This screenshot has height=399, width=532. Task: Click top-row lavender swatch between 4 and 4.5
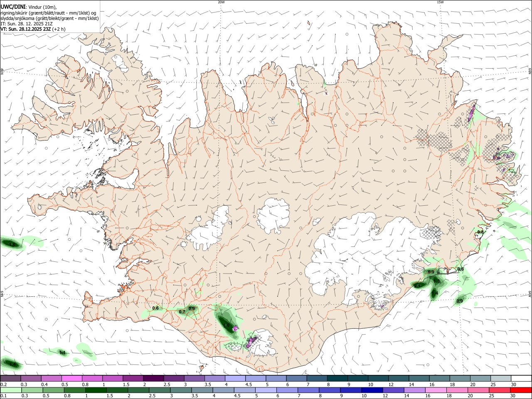(x=234, y=378)
